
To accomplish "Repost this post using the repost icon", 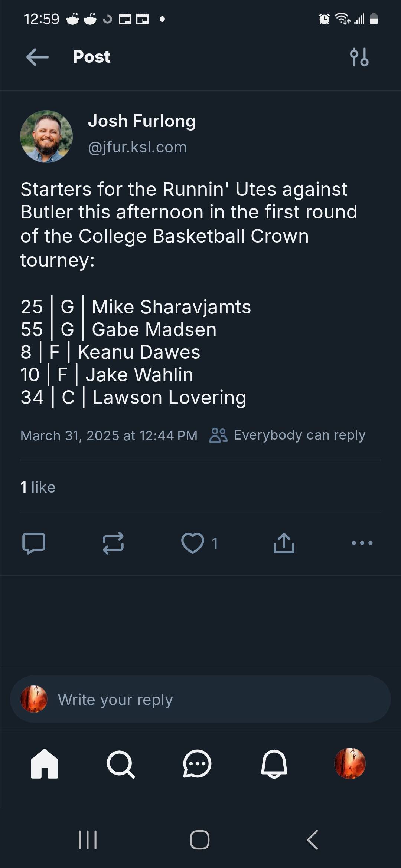I will point(113,543).
